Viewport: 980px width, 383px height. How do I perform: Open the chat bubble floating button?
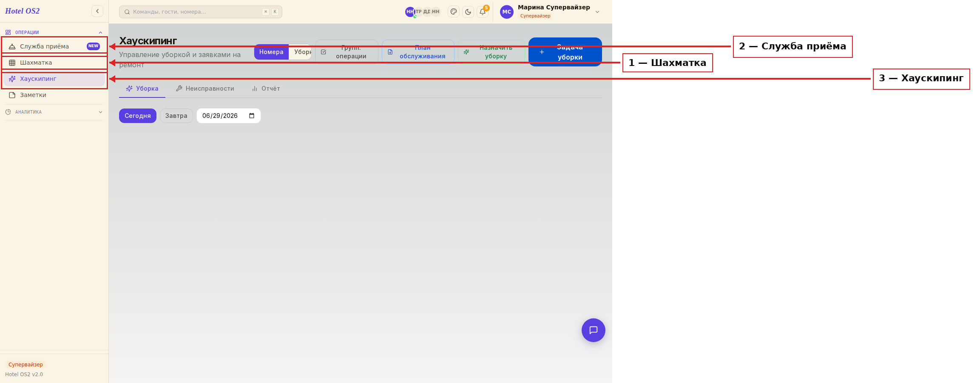coord(594,330)
